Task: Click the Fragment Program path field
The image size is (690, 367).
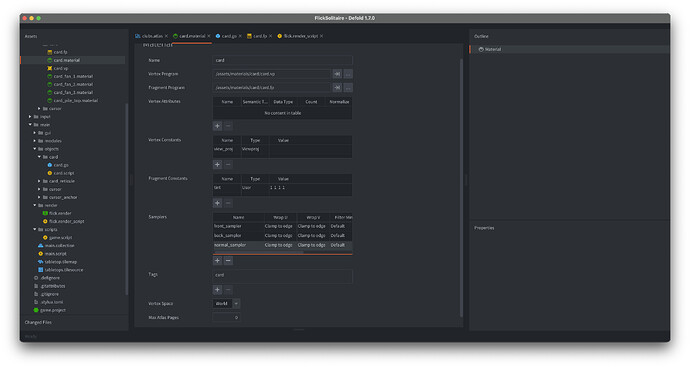Action: pyautogui.click(x=272, y=88)
